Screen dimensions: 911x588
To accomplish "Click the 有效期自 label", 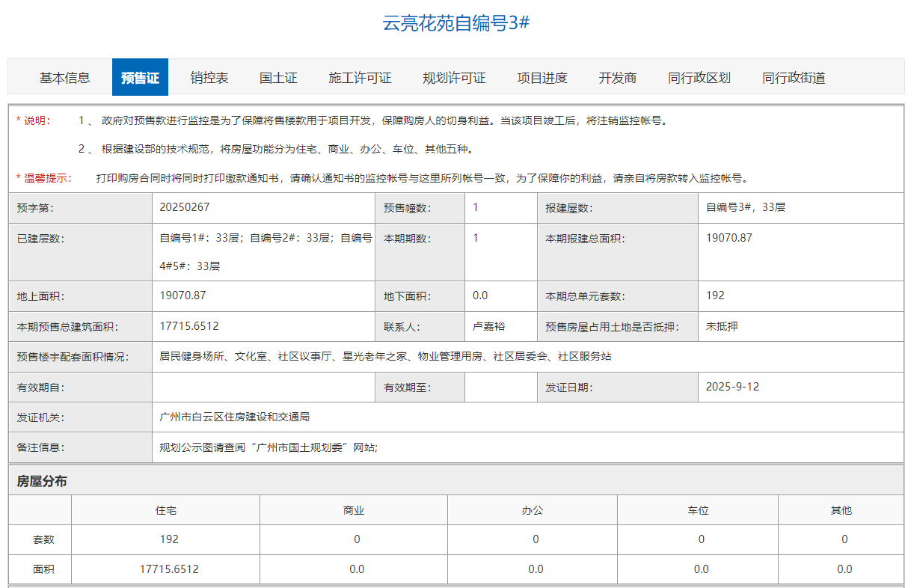I will [x=40, y=388].
